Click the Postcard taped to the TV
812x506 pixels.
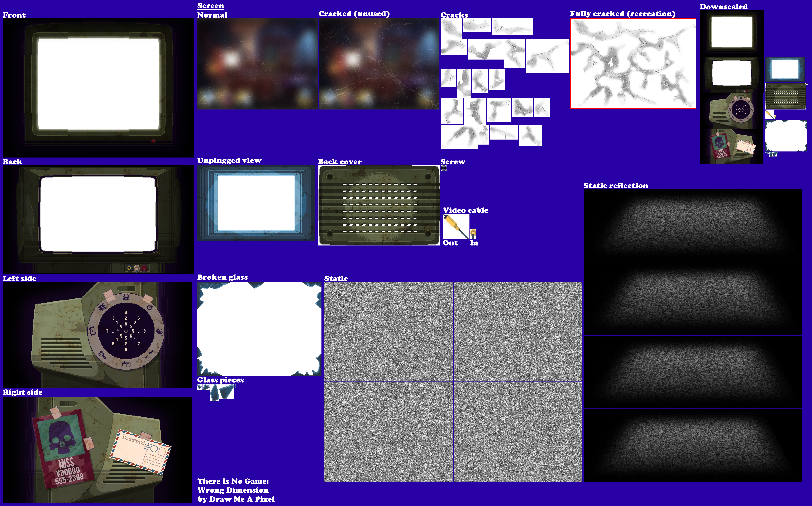point(140,452)
